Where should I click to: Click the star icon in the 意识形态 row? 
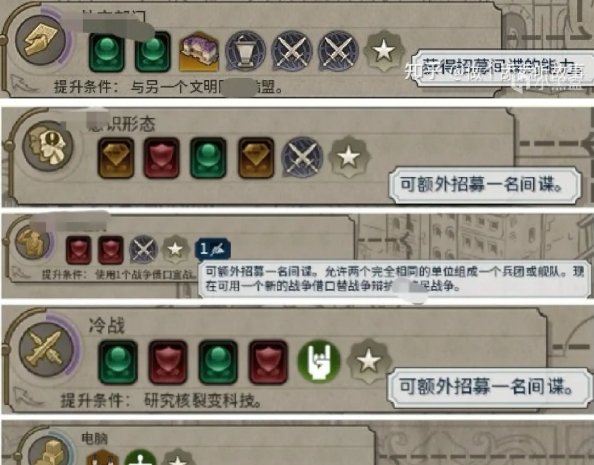349,157
